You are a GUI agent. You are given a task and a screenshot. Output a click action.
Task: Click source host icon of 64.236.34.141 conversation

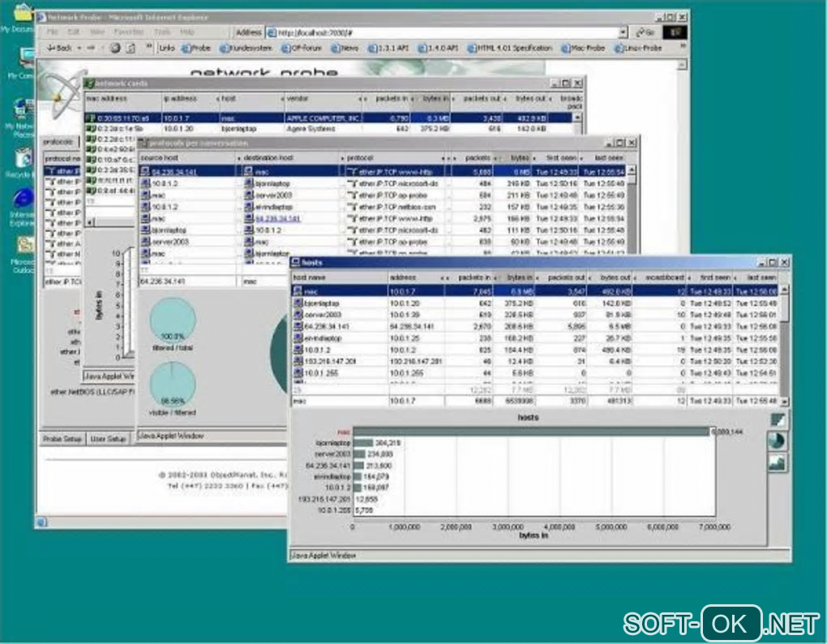[x=145, y=171]
